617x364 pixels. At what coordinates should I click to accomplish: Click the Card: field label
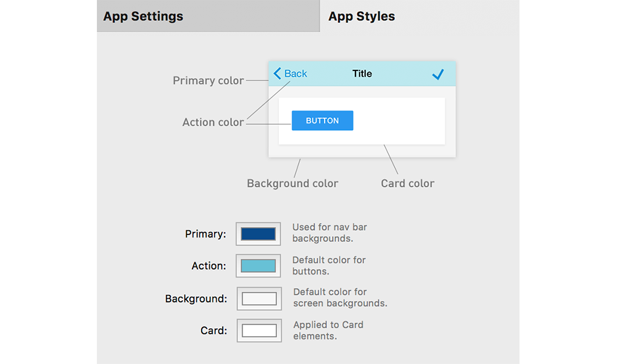213,331
